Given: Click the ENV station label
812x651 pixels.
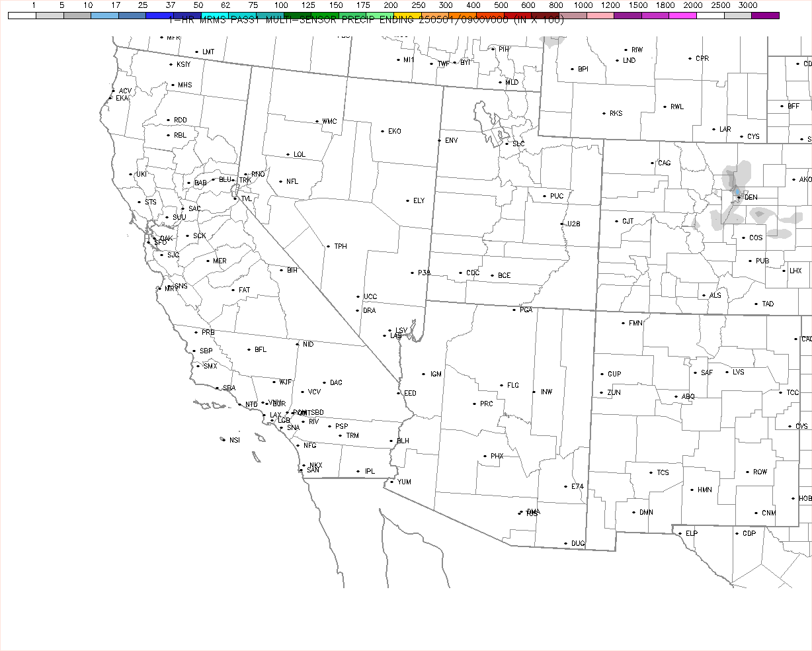Looking at the screenshot, I should tap(452, 141).
